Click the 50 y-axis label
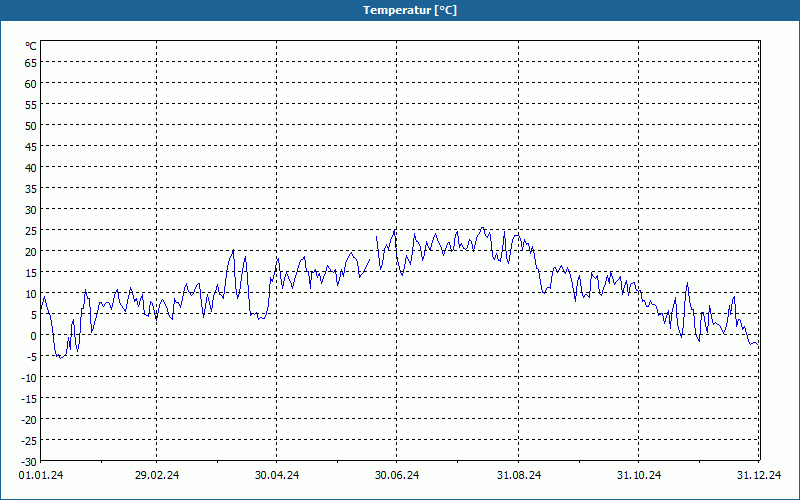 pyautogui.click(x=31, y=126)
